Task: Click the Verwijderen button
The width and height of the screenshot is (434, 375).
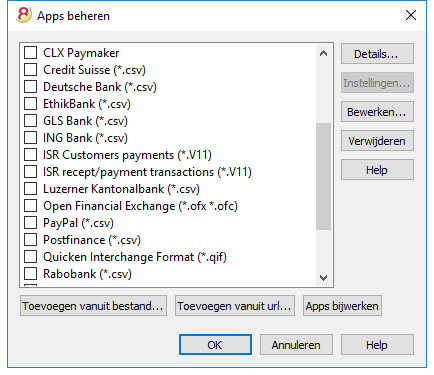Action: [377, 141]
